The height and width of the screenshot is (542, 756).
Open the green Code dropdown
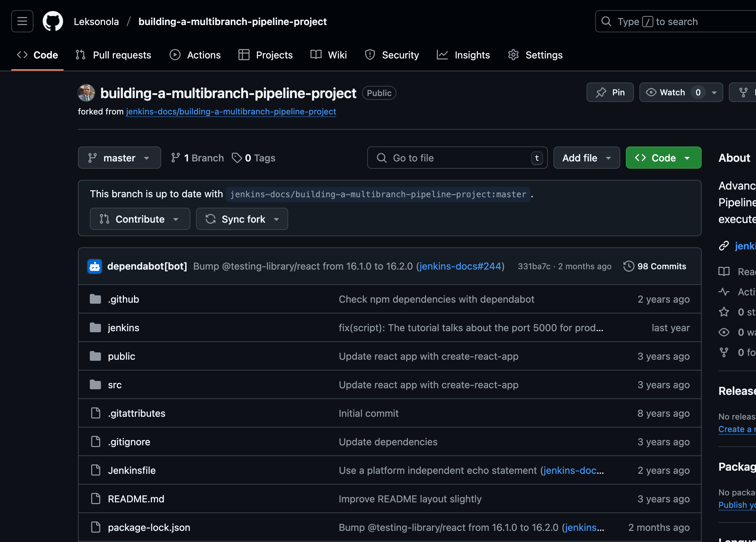pyautogui.click(x=663, y=158)
